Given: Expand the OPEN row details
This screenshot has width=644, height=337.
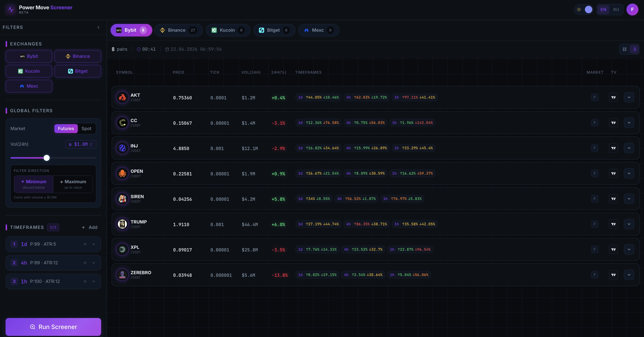Looking at the screenshot, I should tap(629, 173).
